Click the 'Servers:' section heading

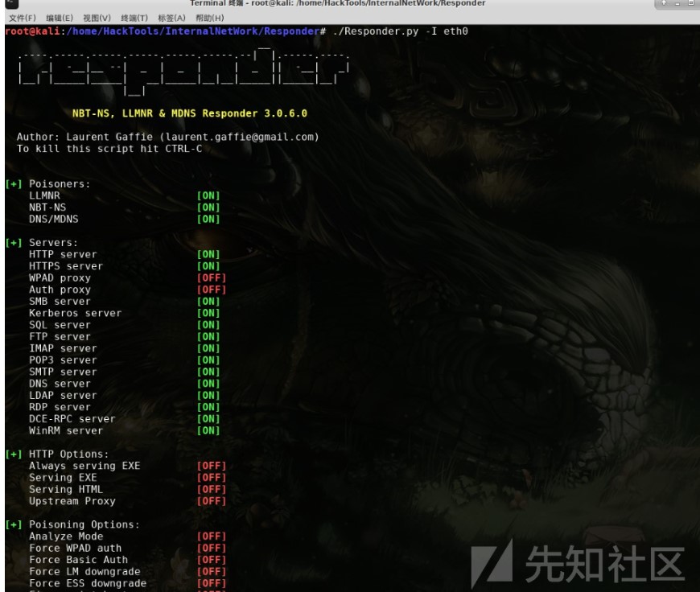pyautogui.click(x=53, y=243)
